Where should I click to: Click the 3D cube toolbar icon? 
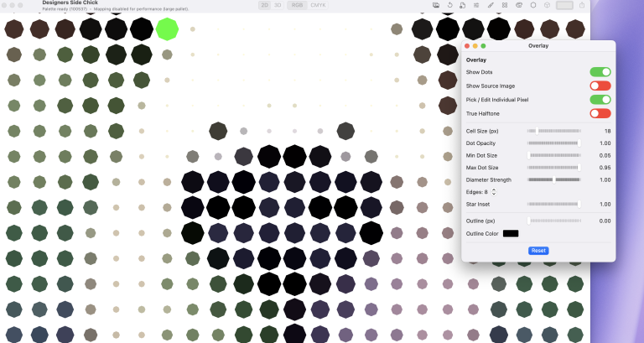[x=547, y=5]
